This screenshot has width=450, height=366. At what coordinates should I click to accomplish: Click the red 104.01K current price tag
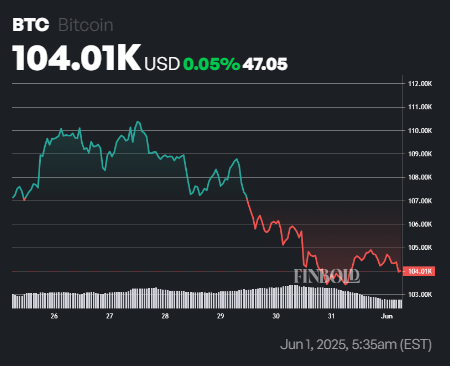tap(419, 271)
